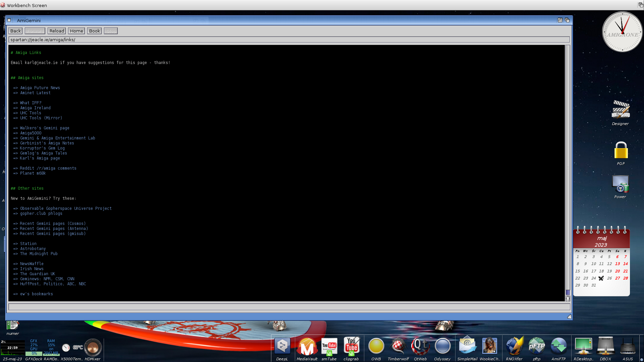Image resolution: width=644 pixels, height=362 pixels.
Task: Open Amiga Ireland link
Action: 35,108
